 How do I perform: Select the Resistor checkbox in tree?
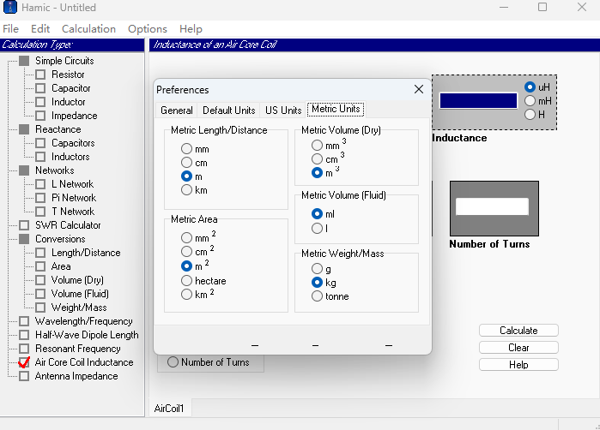pos(41,74)
